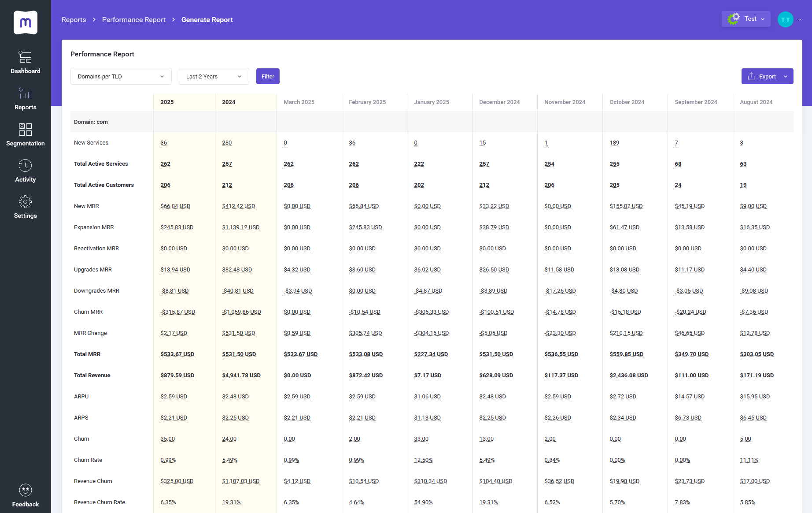Click the January 2025 column header
This screenshot has height=513, width=812.
(x=432, y=102)
